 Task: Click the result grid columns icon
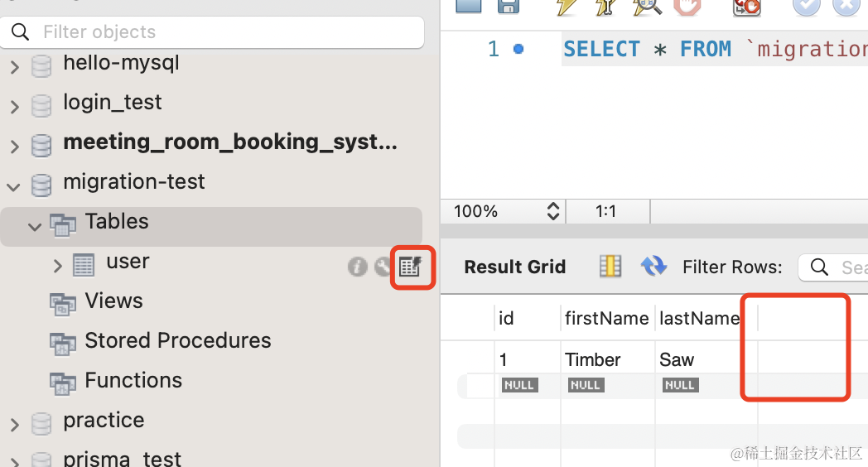click(610, 267)
